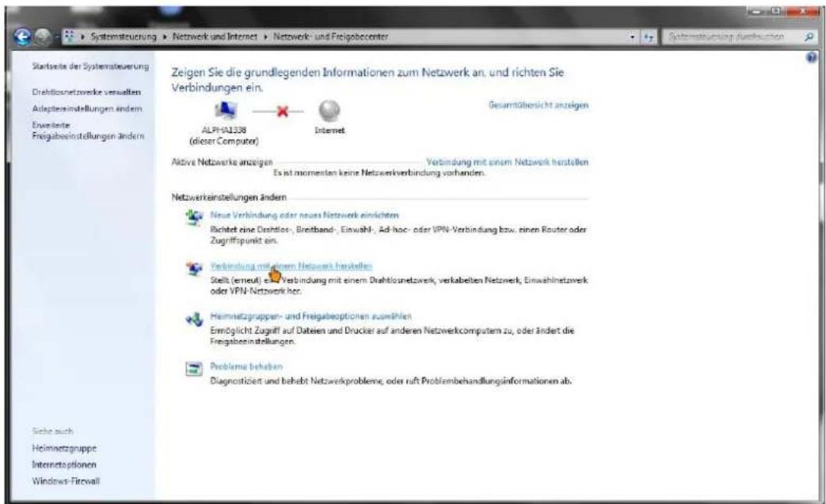The image size is (826, 504).
Task: Close the Control Panel window
Action: click(x=803, y=12)
